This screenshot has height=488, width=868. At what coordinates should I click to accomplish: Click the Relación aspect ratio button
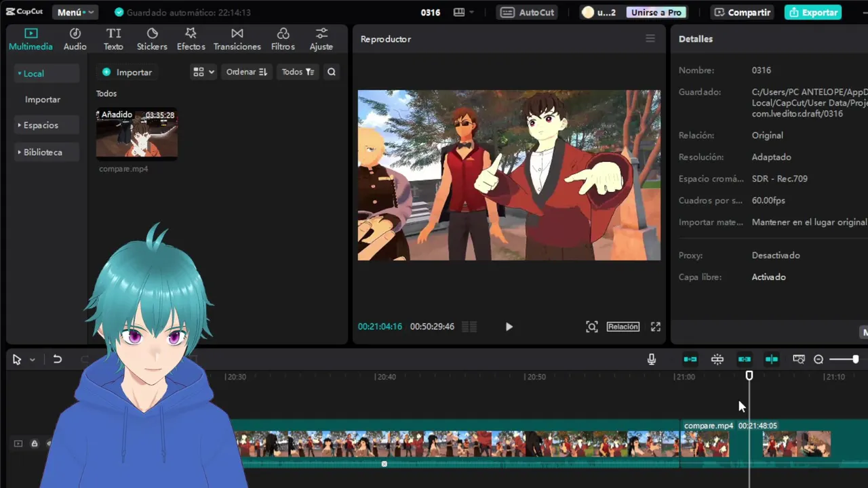point(623,327)
